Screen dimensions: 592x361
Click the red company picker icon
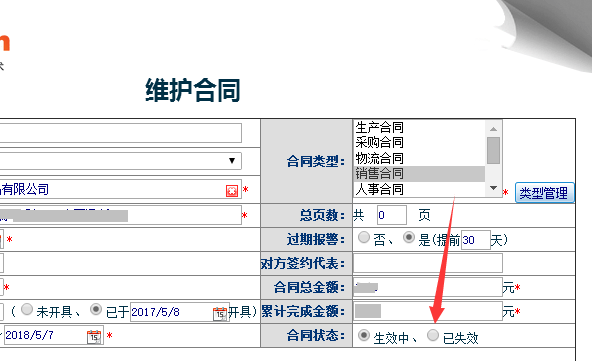click(232, 191)
